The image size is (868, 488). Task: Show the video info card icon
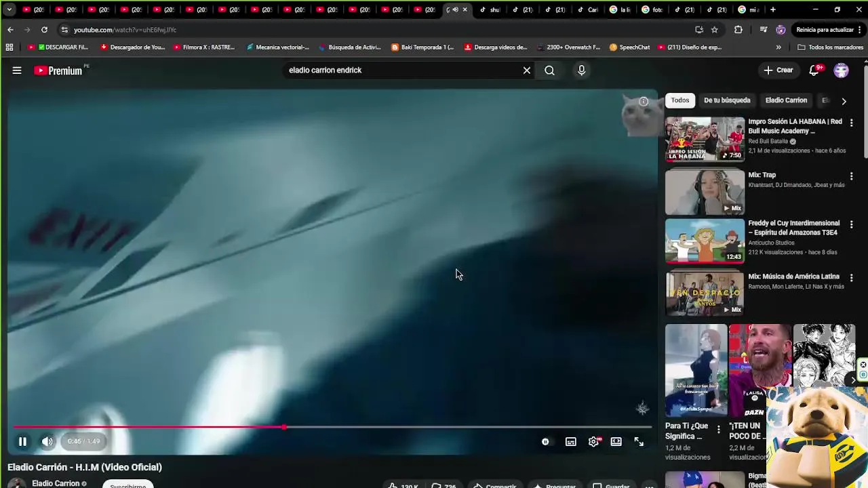click(644, 102)
